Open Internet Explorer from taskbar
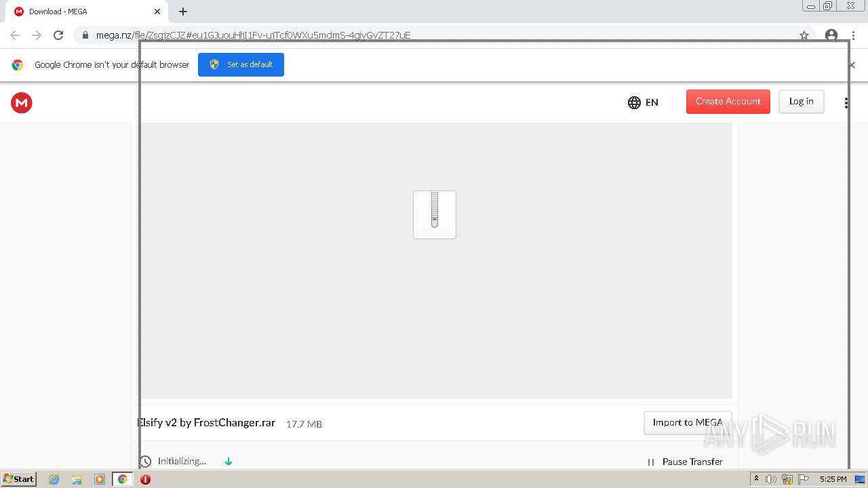This screenshot has height=488, width=868. click(x=54, y=479)
